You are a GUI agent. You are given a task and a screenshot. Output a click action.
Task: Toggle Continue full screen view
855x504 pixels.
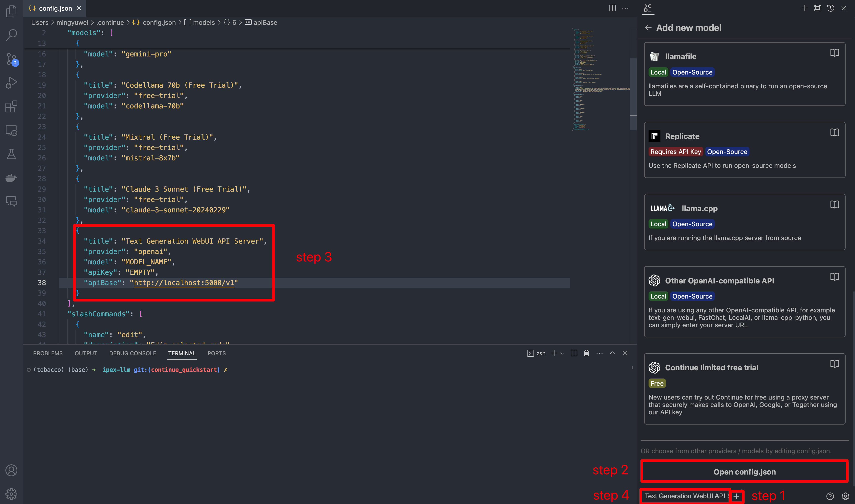[x=818, y=8]
